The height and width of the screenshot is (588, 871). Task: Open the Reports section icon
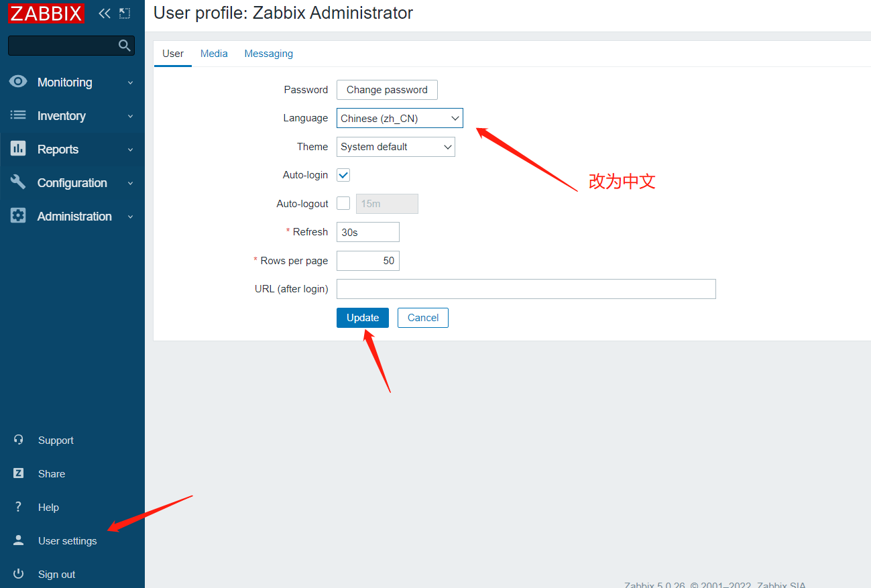coord(18,149)
